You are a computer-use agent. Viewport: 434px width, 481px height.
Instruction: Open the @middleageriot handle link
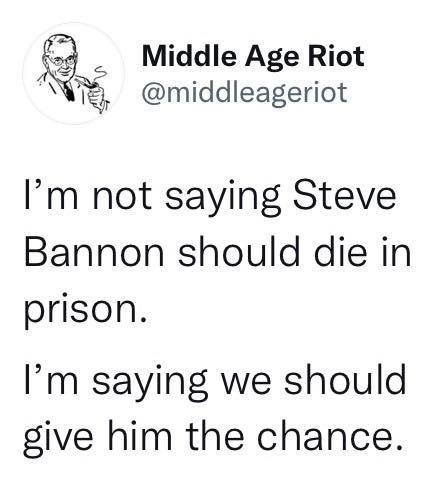tap(245, 93)
